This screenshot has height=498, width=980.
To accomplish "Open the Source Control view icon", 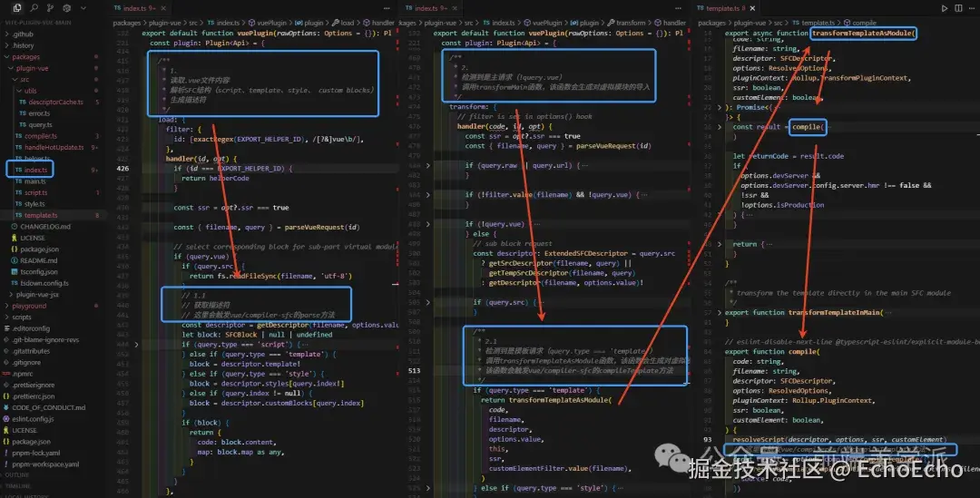I will [x=50, y=8].
